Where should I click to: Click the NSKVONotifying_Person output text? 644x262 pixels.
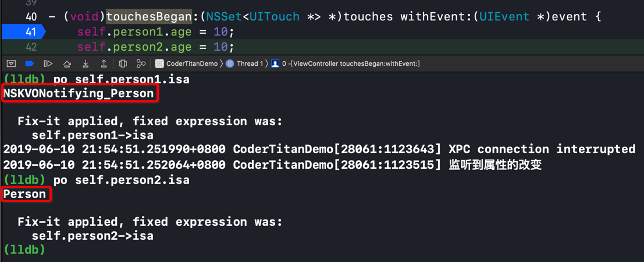click(79, 94)
